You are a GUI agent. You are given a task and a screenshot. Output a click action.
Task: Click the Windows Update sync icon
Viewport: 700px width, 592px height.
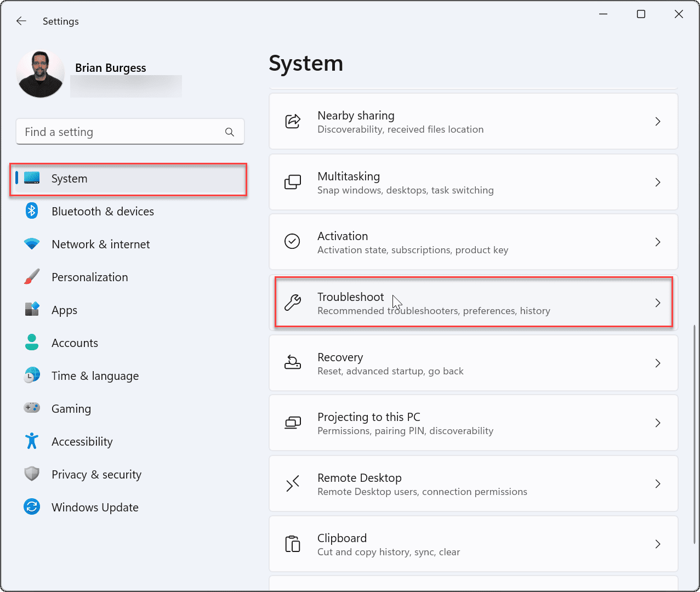[x=32, y=507]
